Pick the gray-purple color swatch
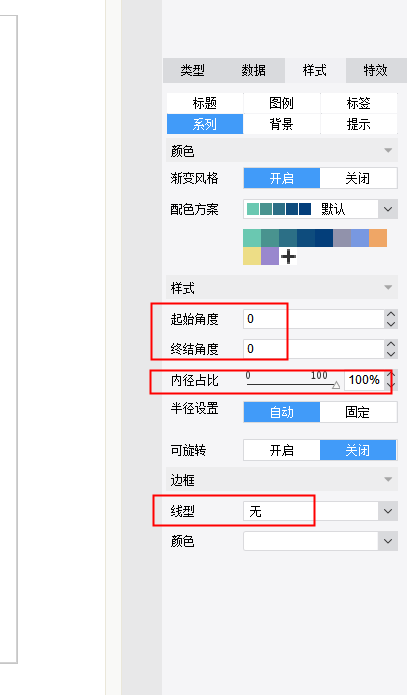Viewport: 407px width, 695px height. click(x=342, y=238)
